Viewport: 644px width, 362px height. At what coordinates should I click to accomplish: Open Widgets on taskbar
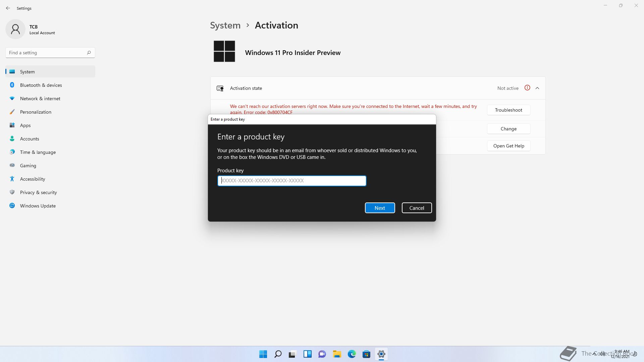(x=307, y=354)
